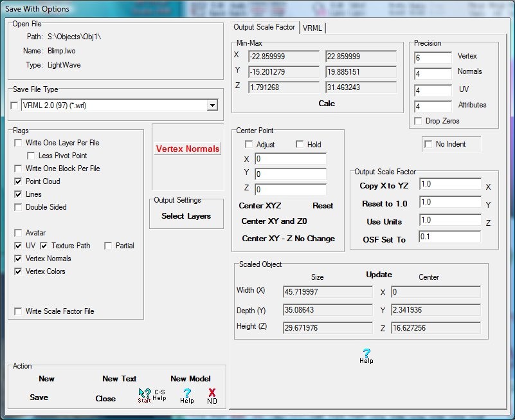Toggle the Drop Zeros checkbox

tap(419, 121)
